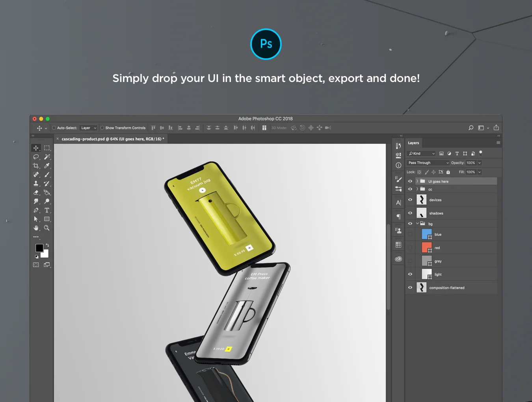This screenshot has height=402, width=532.
Task: Select the Hand tool
Action: pos(36,228)
